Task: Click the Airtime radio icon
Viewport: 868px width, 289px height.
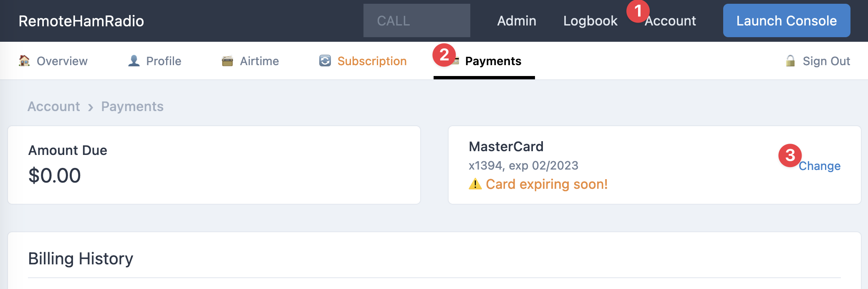Action: pyautogui.click(x=227, y=61)
